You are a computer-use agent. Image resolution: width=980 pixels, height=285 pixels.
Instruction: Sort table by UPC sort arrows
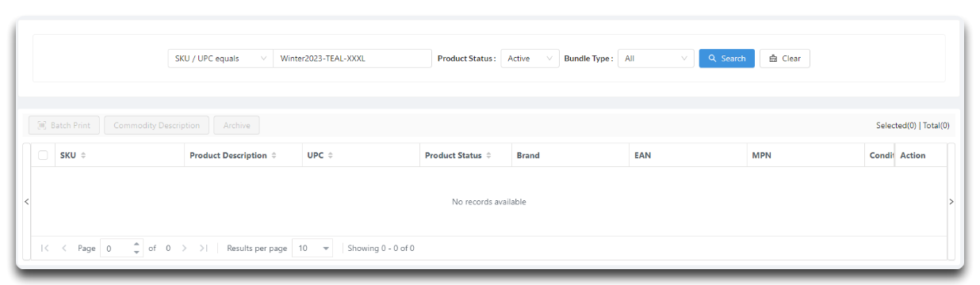pos(330,156)
